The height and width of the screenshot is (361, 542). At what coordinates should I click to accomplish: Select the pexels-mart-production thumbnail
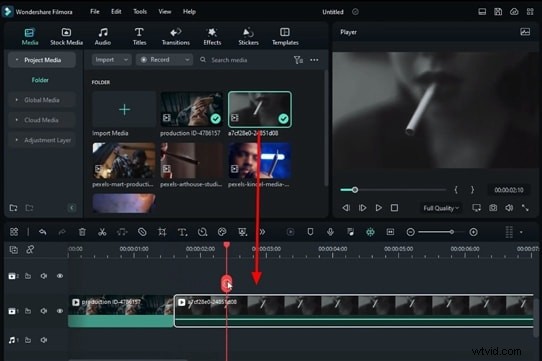[x=124, y=160]
